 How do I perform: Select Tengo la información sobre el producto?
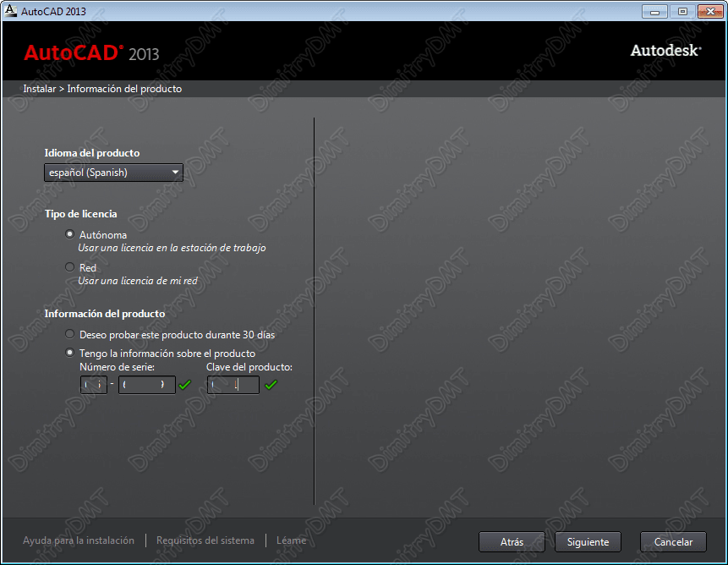tap(69, 352)
